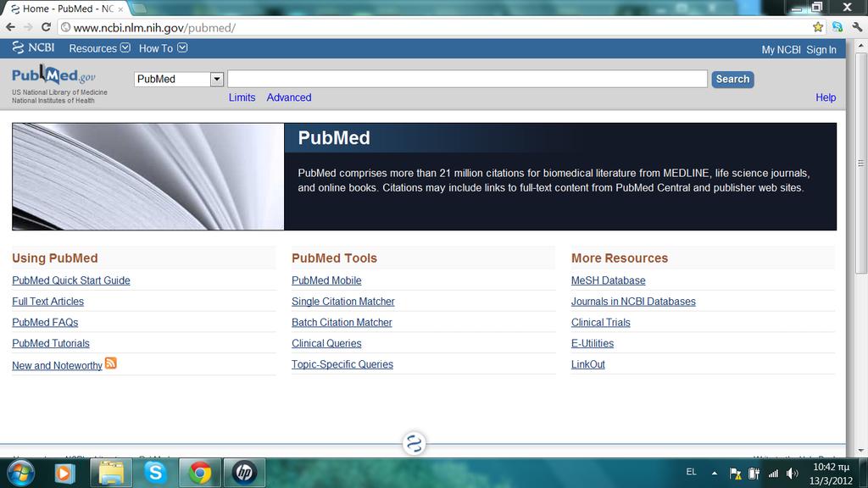Click the page vertical scrollbar thumb

click(861, 164)
